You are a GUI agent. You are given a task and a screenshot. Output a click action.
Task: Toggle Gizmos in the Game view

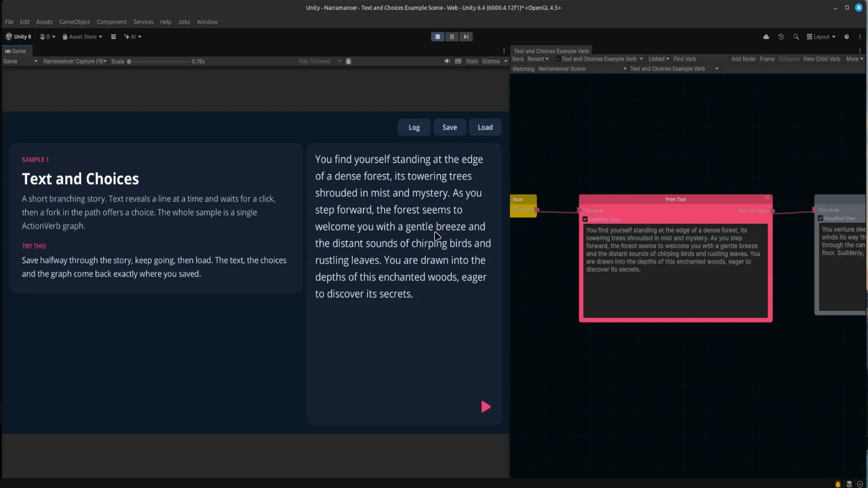coord(491,61)
